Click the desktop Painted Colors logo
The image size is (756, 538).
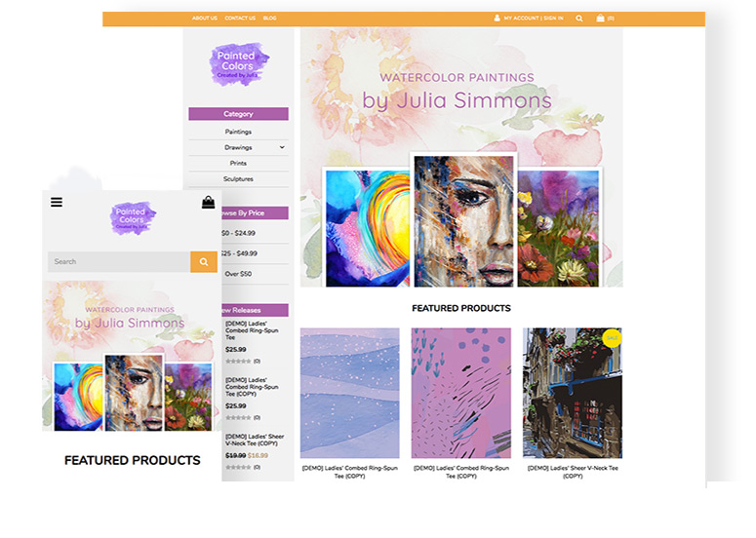[239, 64]
